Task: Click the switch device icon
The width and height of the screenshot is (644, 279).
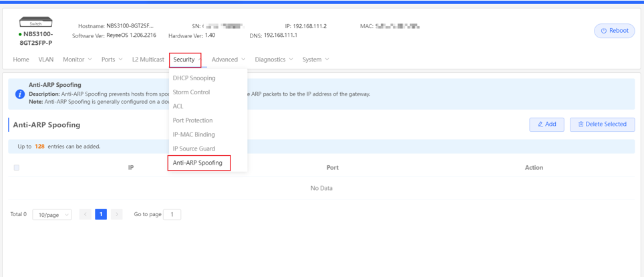Action: click(35, 23)
